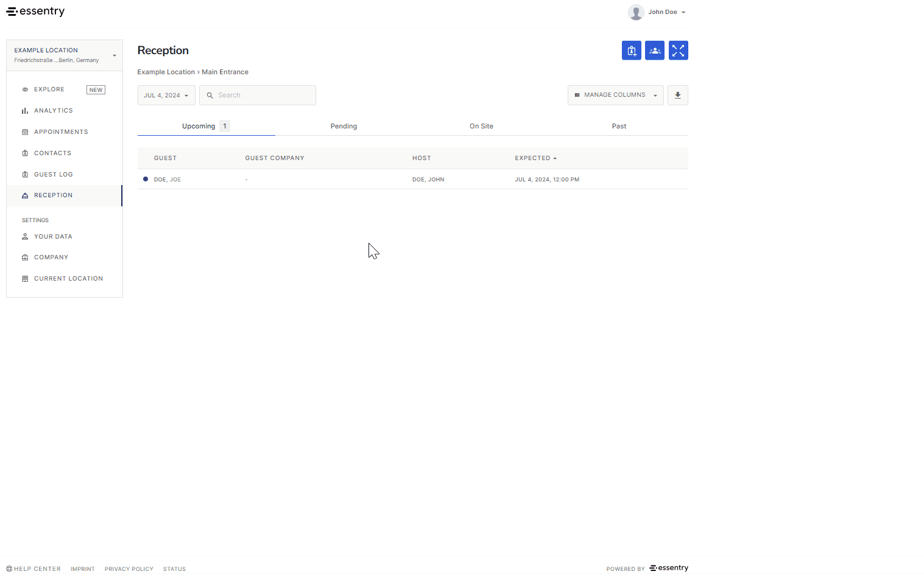
Task: Open Explore in the sidebar
Action: (x=49, y=89)
